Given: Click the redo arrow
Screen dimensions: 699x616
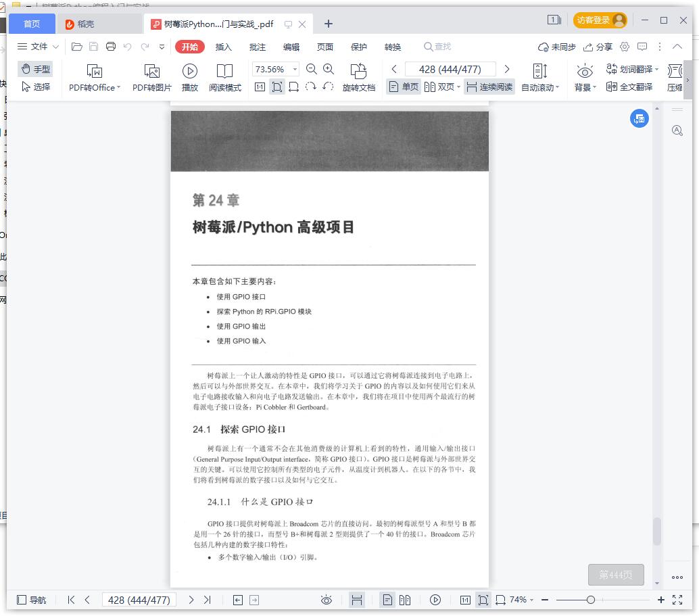Looking at the screenshot, I should click(145, 47).
